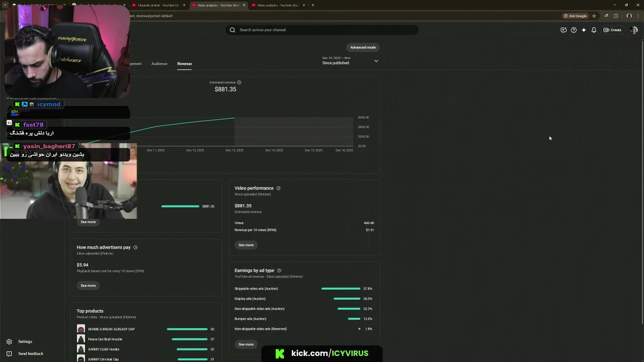Image resolution: width=644 pixels, height=362 pixels.
Task: Click Peace Out Skull Hoodie product thumbnail
Action: coord(81,339)
